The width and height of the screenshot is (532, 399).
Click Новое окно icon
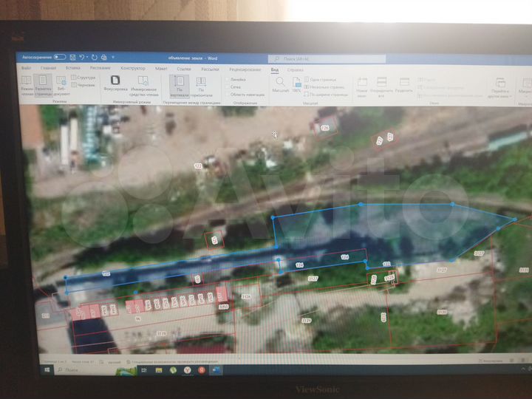tap(362, 87)
